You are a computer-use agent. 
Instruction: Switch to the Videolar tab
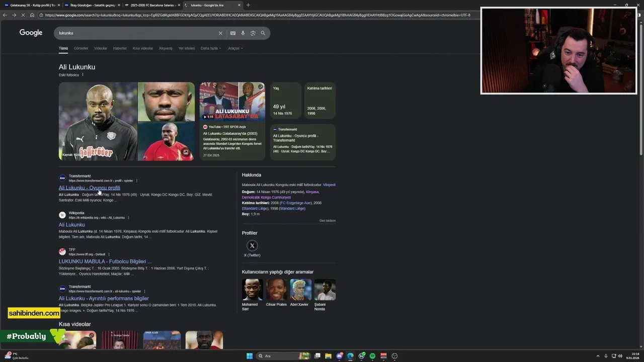(x=101, y=48)
